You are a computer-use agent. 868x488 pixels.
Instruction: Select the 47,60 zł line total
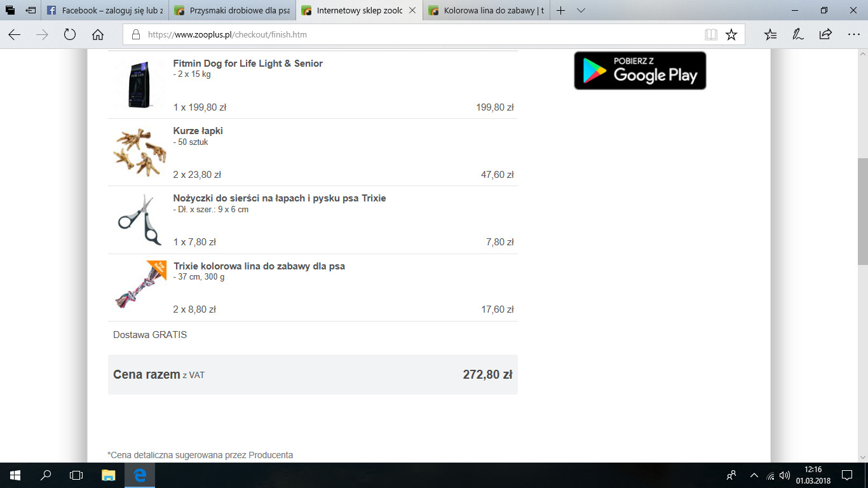498,175
